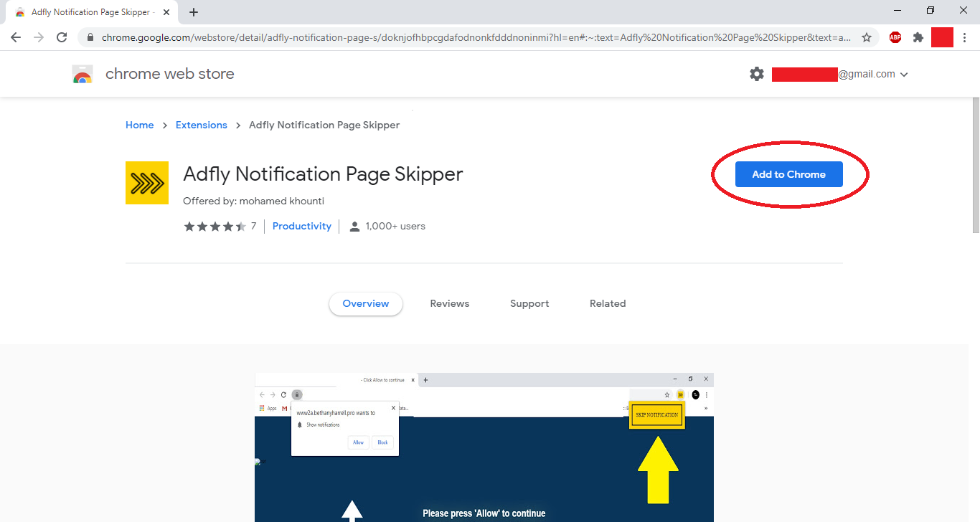Open Extensions breadcrumb link
The height and width of the screenshot is (522, 980).
click(201, 125)
